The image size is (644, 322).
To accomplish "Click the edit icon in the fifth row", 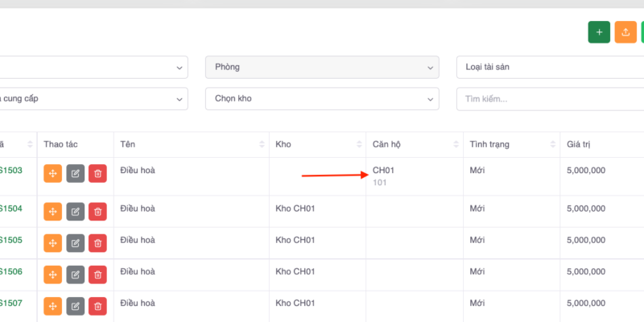I will click(x=75, y=306).
